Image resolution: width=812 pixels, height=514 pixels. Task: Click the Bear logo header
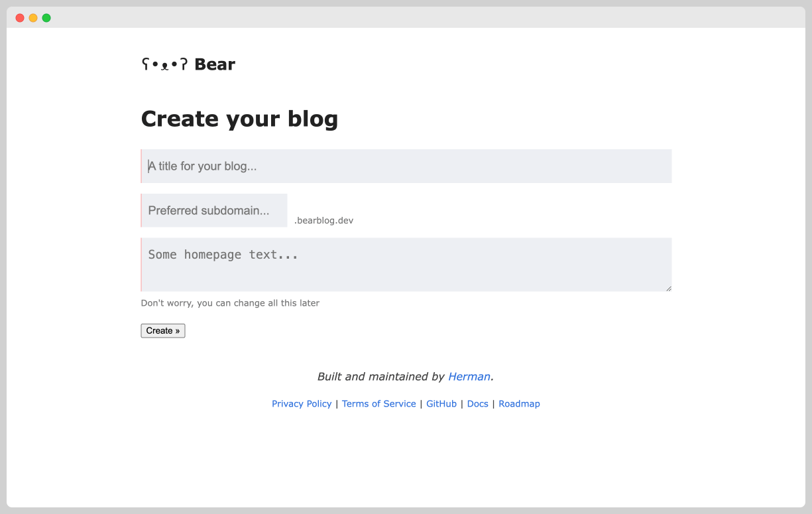pyautogui.click(x=188, y=64)
